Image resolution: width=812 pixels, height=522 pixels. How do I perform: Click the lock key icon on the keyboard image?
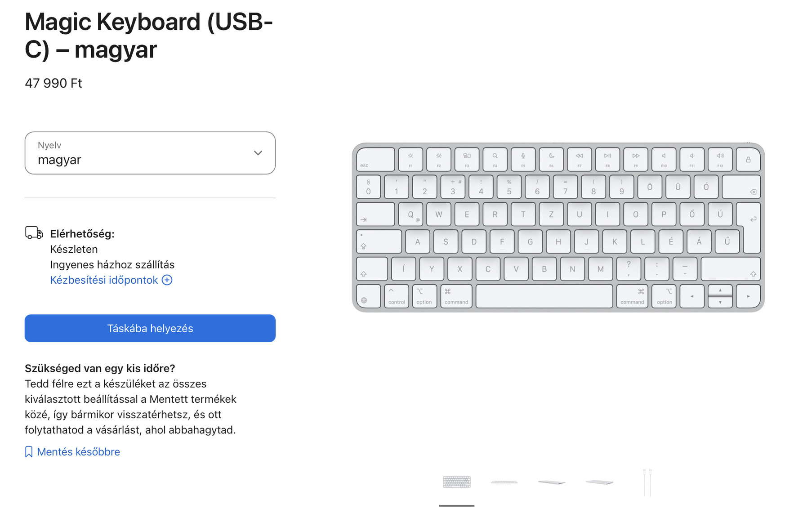click(x=748, y=160)
